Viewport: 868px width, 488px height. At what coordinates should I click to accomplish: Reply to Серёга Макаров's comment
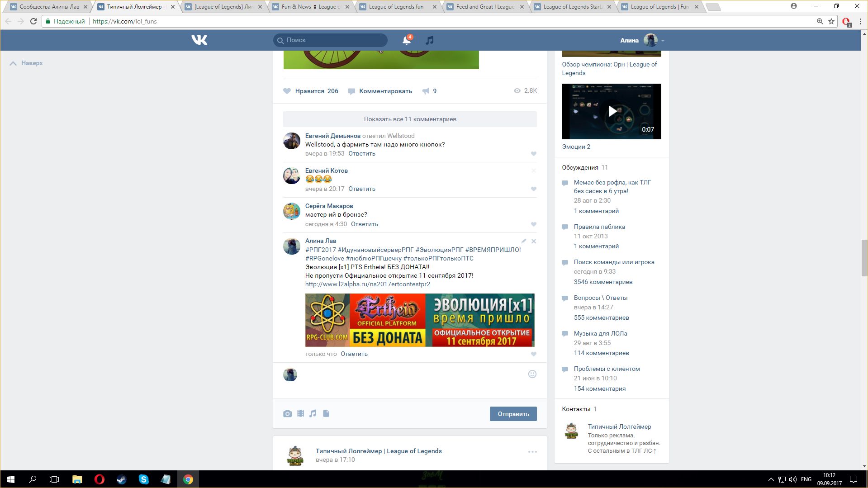pyautogui.click(x=365, y=224)
